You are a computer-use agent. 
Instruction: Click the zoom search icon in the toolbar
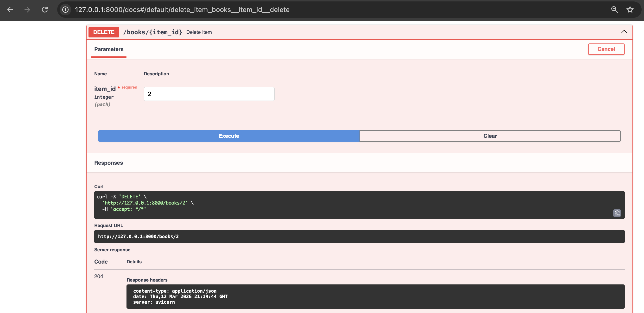(614, 10)
